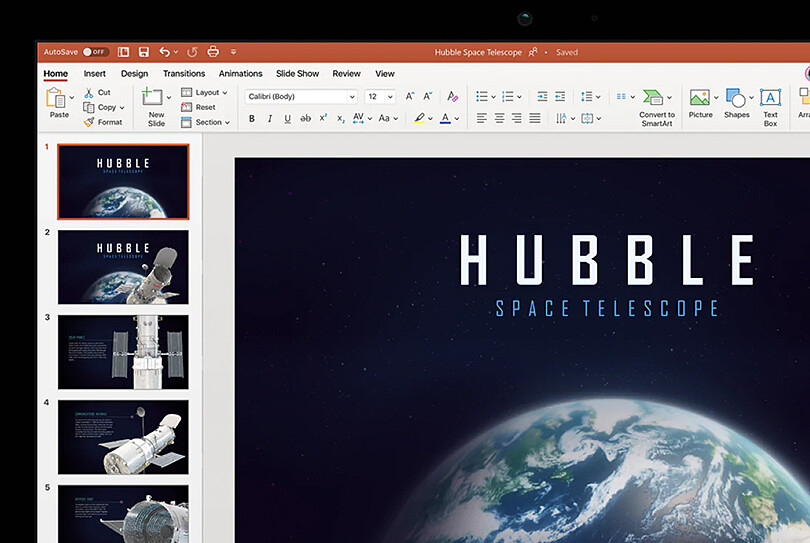Toggle the AutoSave switch
The image size is (810, 543).
[95, 52]
